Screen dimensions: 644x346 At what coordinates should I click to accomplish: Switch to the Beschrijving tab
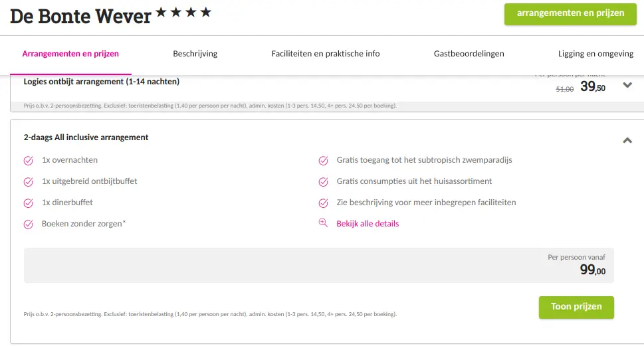[x=195, y=54]
